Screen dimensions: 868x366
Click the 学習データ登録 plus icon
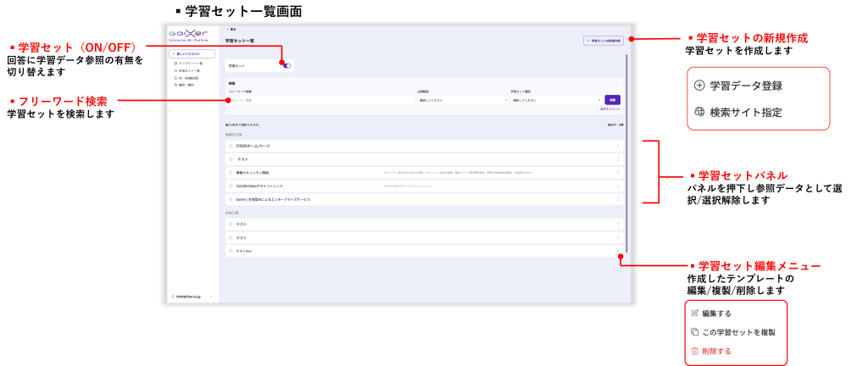coord(699,86)
